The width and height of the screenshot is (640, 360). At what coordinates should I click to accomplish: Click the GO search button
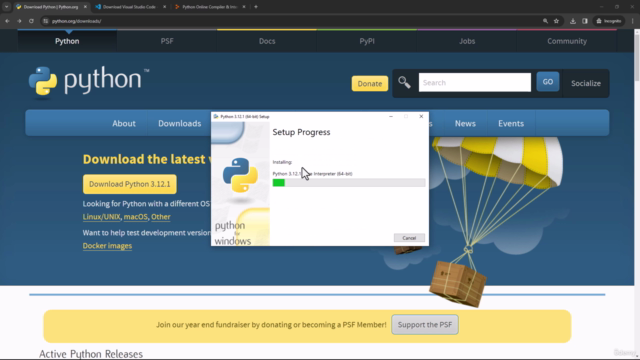coord(548,82)
